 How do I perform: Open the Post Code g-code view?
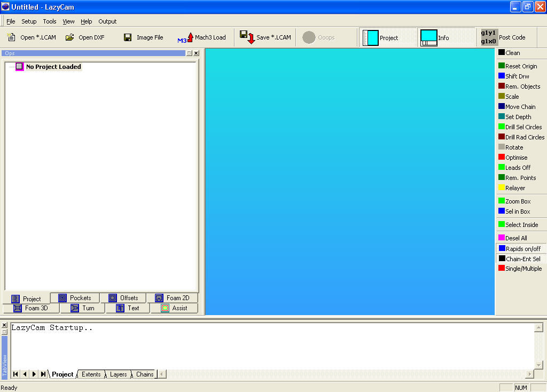point(503,37)
